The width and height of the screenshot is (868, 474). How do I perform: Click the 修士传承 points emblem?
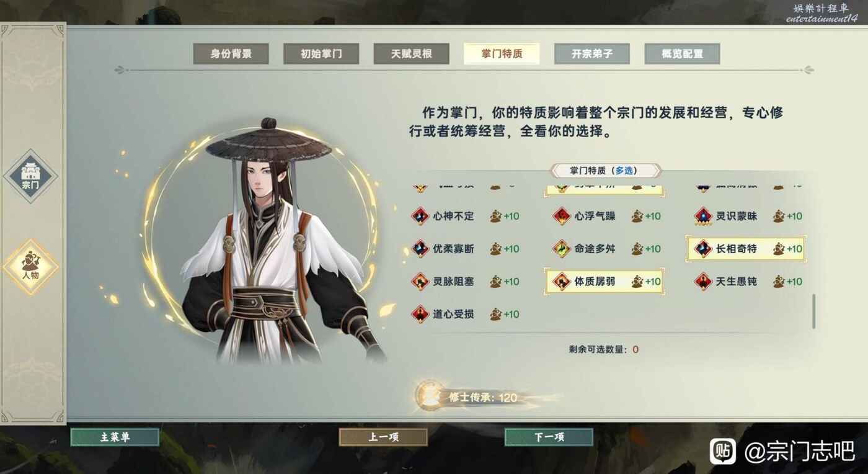click(428, 396)
